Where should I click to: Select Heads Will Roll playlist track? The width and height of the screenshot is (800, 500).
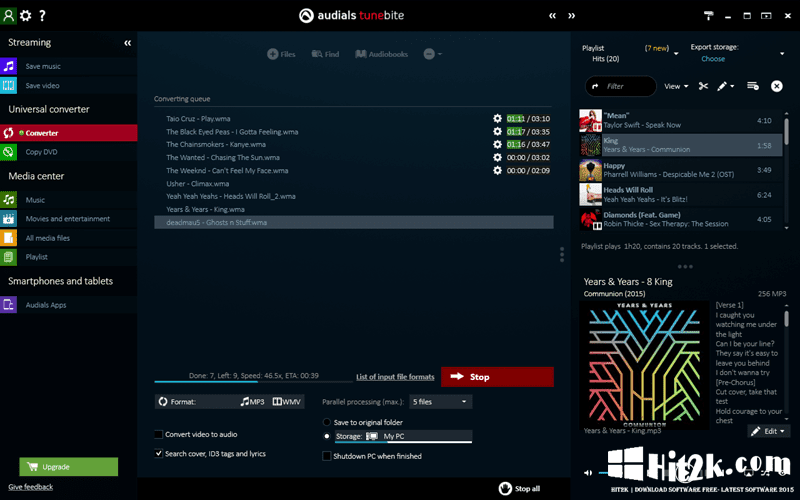pyautogui.click(x=680, y=194)
